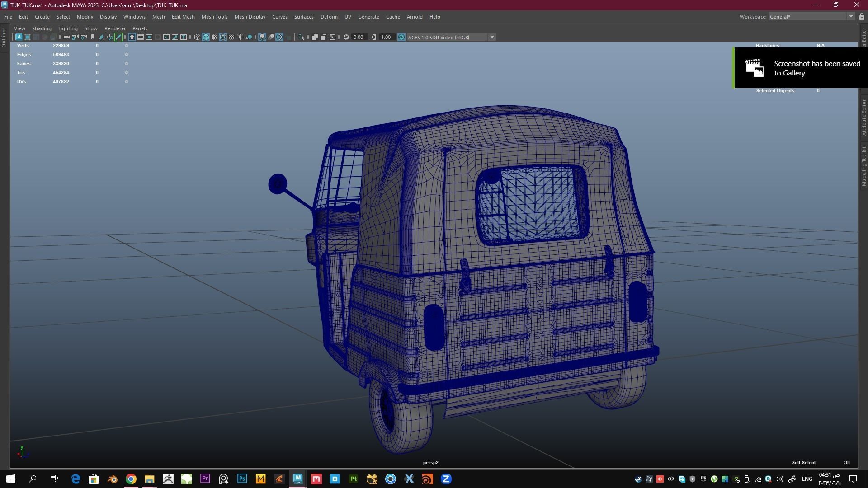Open the panel Renderer menu

[115, 28]
